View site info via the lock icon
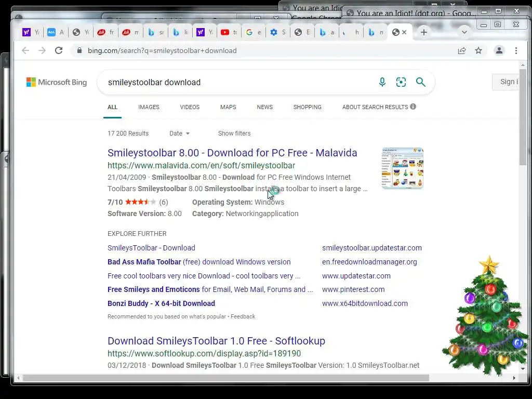 click(x=79, y=50)
